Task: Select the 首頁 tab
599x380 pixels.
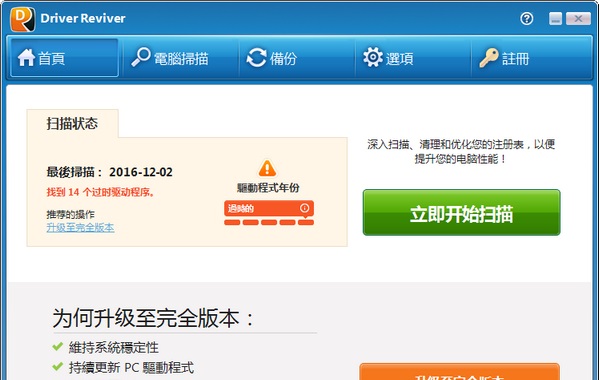Action: 64,58
